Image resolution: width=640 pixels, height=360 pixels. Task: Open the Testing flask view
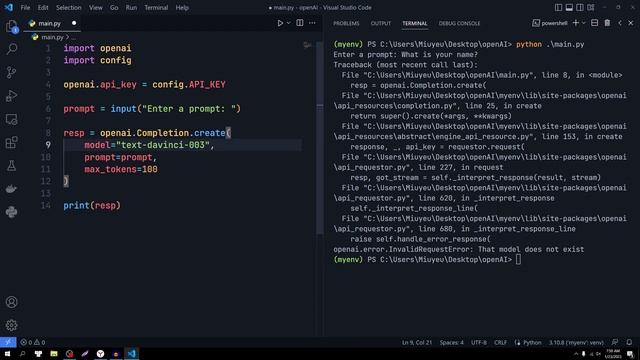[11, 166]
